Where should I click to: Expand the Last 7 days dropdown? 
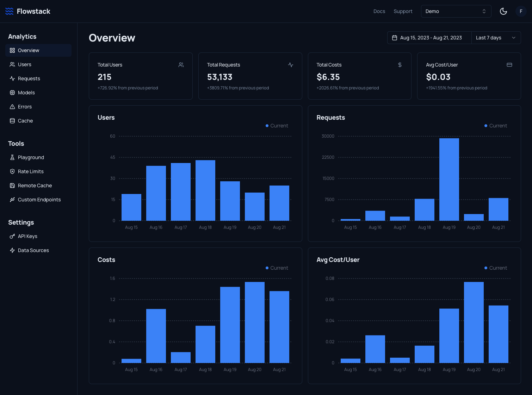(x=496, y=38)
